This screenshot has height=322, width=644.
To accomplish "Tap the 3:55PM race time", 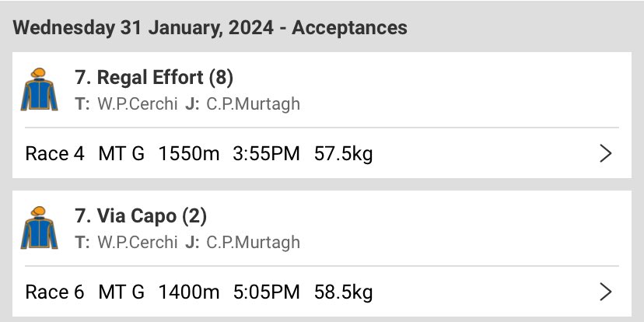I will tap(266, 154).
